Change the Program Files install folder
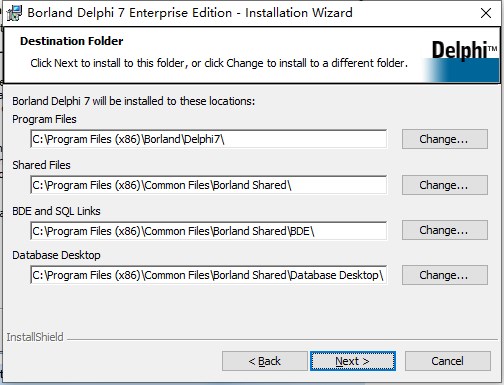Screen dimensions: 504x385 pyautogui.click(x=445, y=139)
